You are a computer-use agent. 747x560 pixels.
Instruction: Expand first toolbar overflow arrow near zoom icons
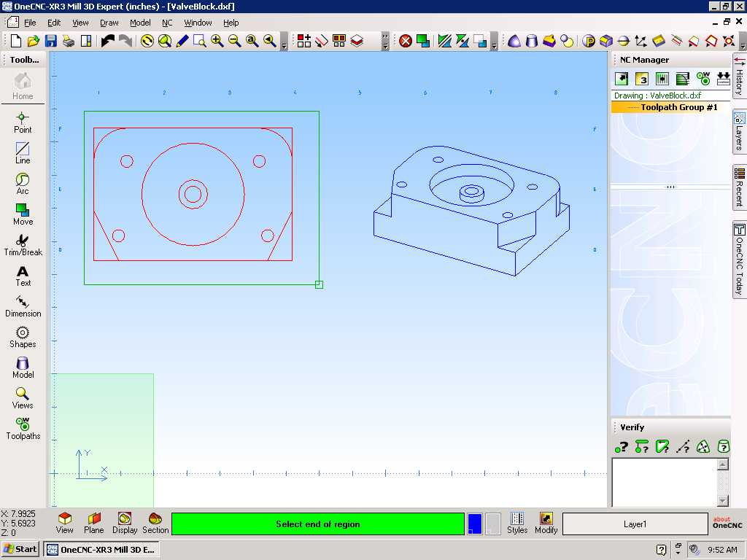284,42
